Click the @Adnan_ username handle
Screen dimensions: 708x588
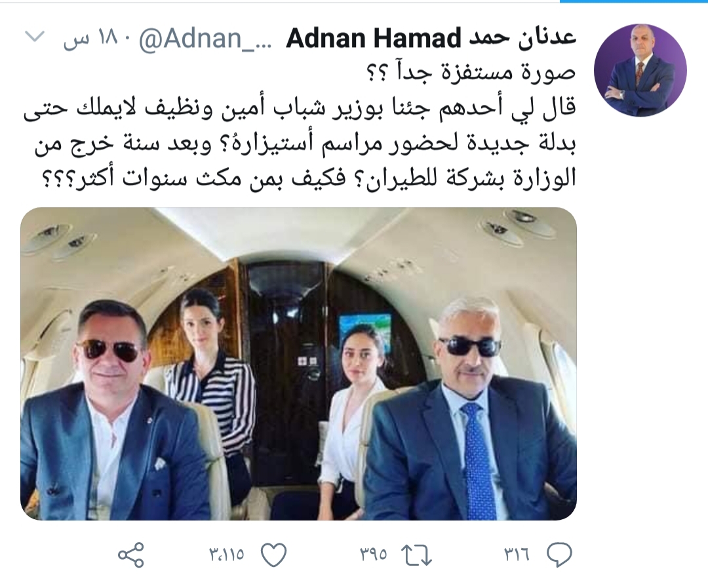point(205,39)
